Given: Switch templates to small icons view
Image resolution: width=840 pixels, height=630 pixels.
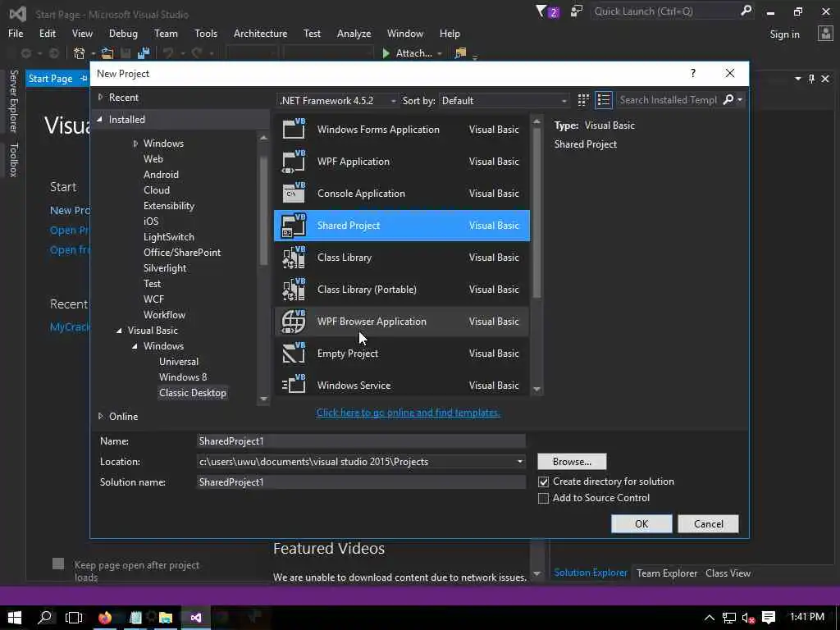Looking at the screenshot, I should pyautogui.click(x=583, y=100).
